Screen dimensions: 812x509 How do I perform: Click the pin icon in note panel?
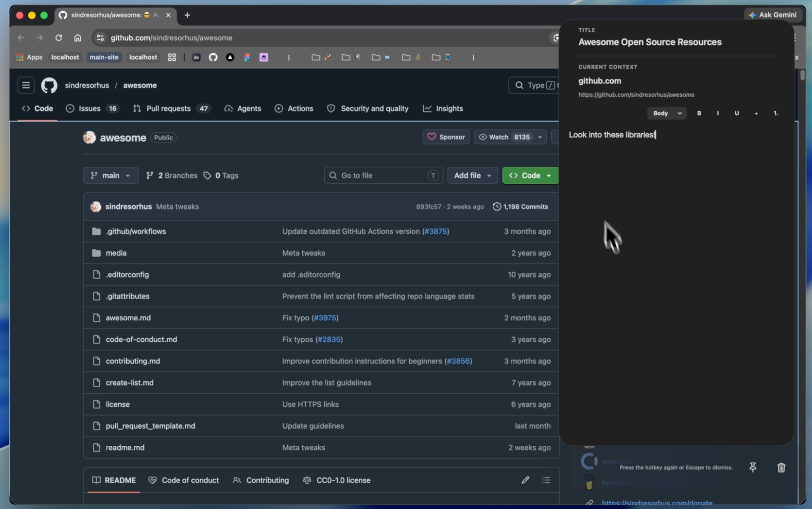pyautogui.click(x=752, y=467)
